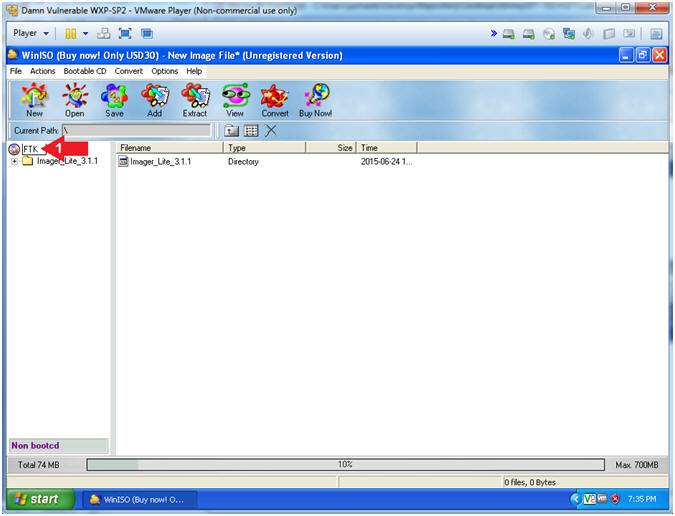Open the File menu
Screen dimensions: 675x516
click(16, 71)
